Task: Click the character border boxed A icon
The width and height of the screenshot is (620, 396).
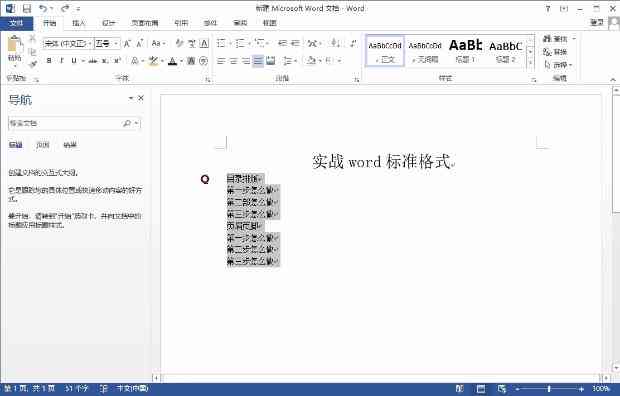Action: tap(204, 43)
